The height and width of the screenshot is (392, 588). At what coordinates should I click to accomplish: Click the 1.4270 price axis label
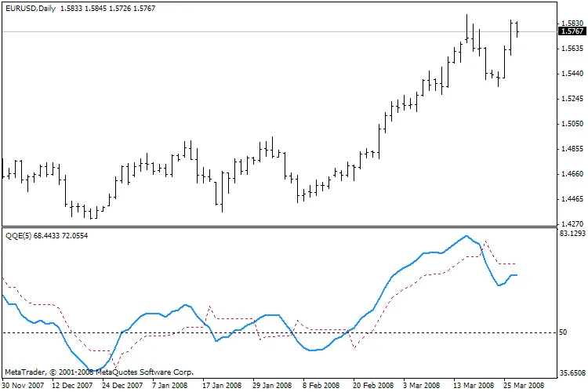[x=572, y=223]
